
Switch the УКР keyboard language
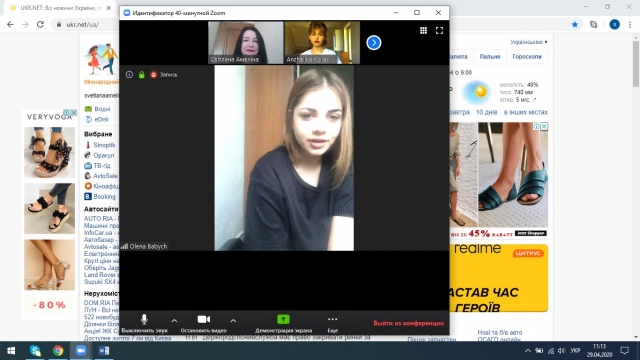(575, 351)
